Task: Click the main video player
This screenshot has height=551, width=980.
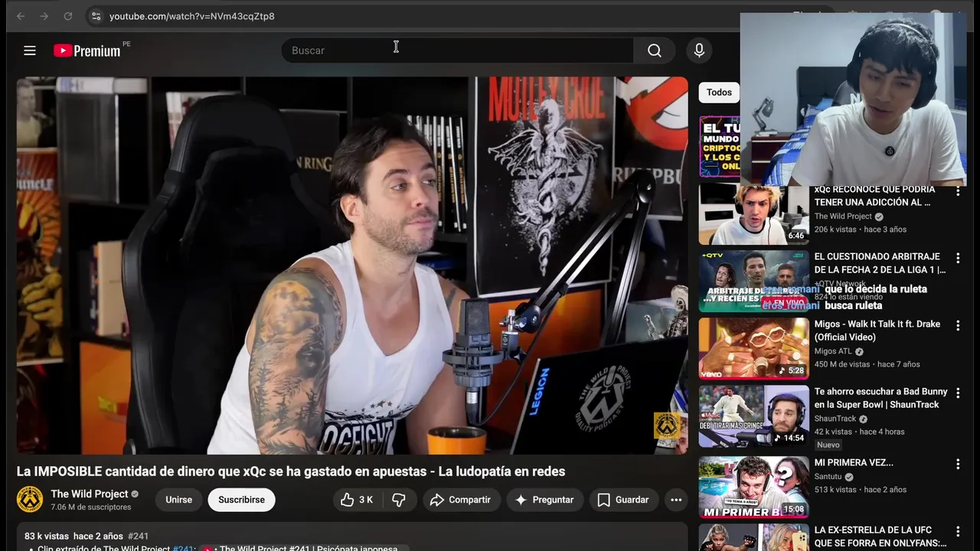Action: pos(352,266)
